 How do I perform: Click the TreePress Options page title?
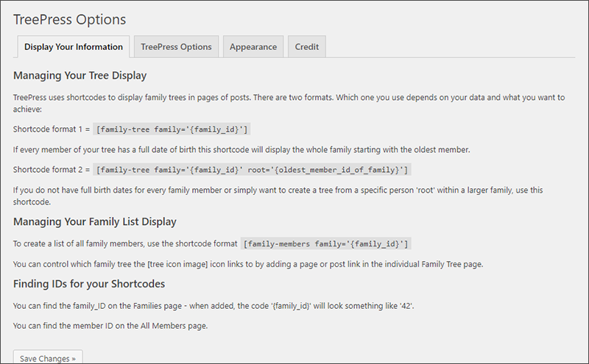tap(69, 20)
